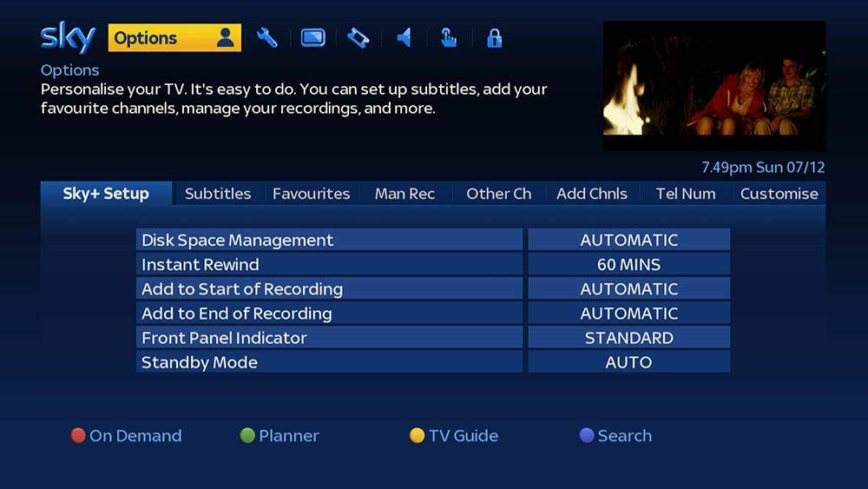The width and height of the screenshot is (868, 489).
Task: Open the wrench settings icon
Action: coord(267,38)
